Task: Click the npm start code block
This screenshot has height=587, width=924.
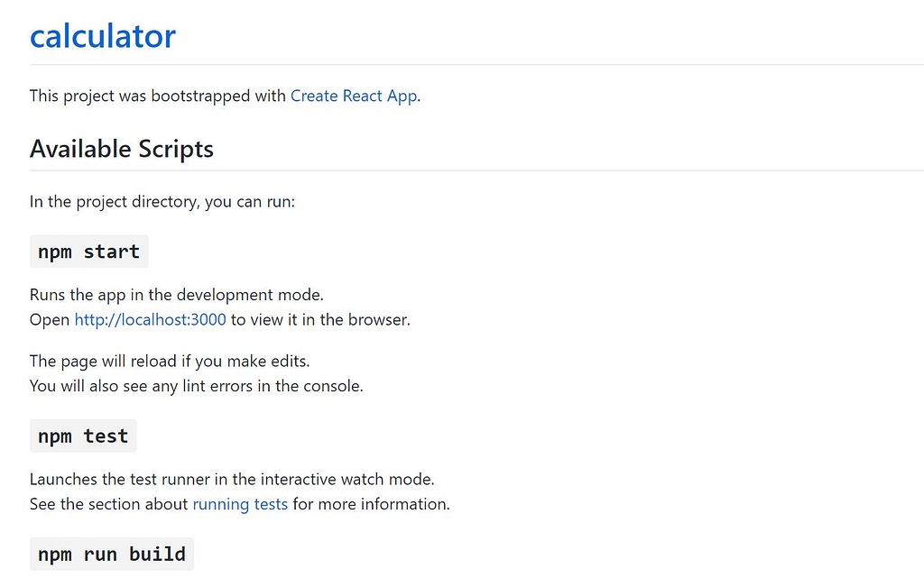Action: [88, 251]
